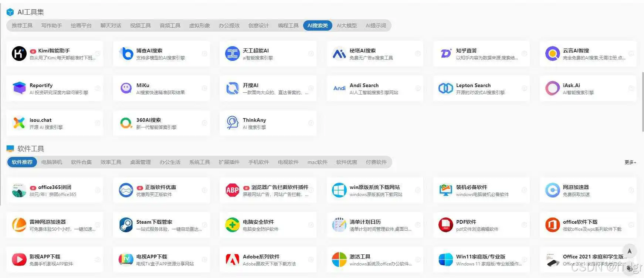Image resolution: width=644 pixels, height=278 pixels.
Task: Open the 办公提效 tab
Action: (x=229, y=25)
